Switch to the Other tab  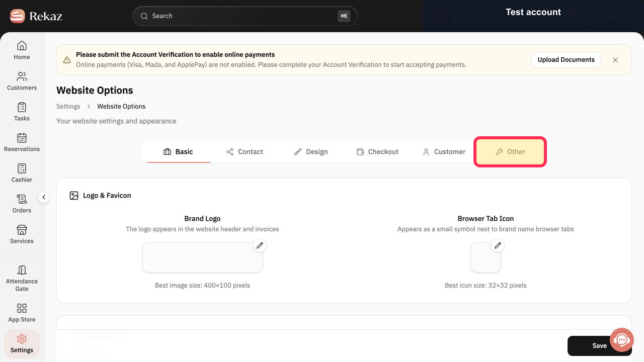(x=510, y=152)
